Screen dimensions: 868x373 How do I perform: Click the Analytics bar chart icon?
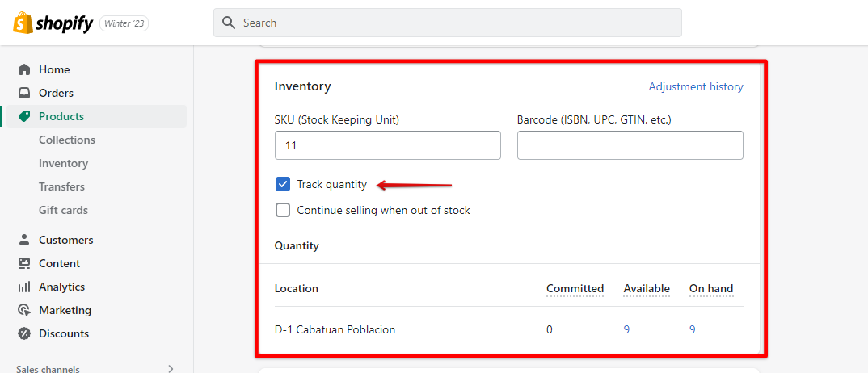(24, 287)
